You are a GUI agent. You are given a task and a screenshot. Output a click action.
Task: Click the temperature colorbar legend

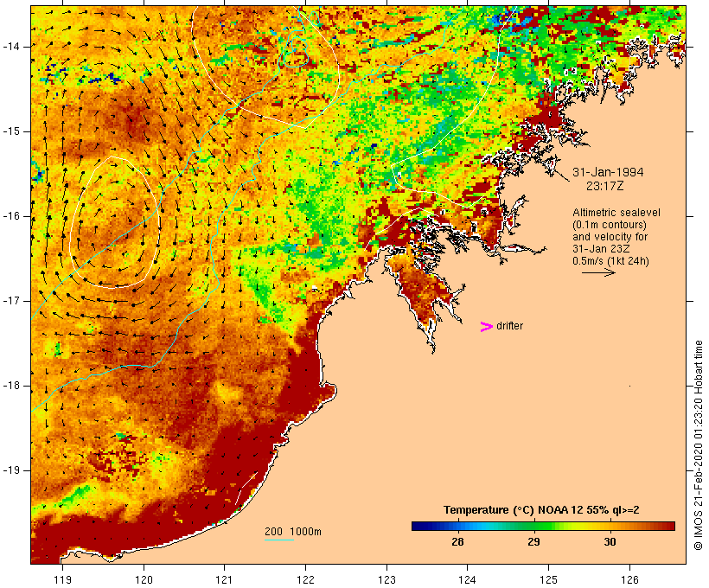pyautogui.click(x=543, y=526)
